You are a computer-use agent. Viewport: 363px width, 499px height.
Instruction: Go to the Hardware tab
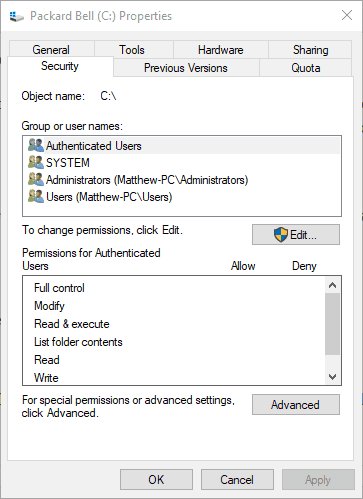point(220,50)
